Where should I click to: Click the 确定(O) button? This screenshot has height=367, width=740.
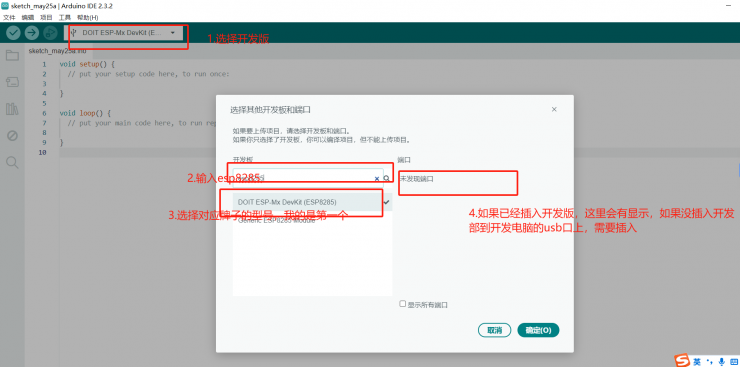point(538,330)
